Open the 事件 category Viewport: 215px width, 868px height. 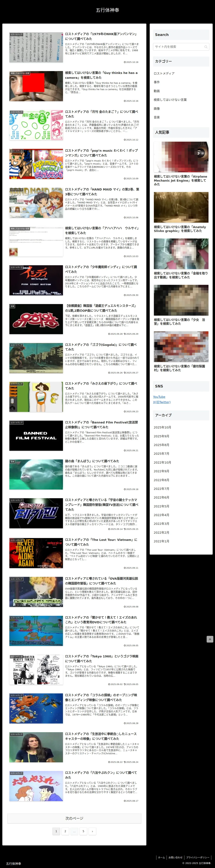click(x=157, y=82)
